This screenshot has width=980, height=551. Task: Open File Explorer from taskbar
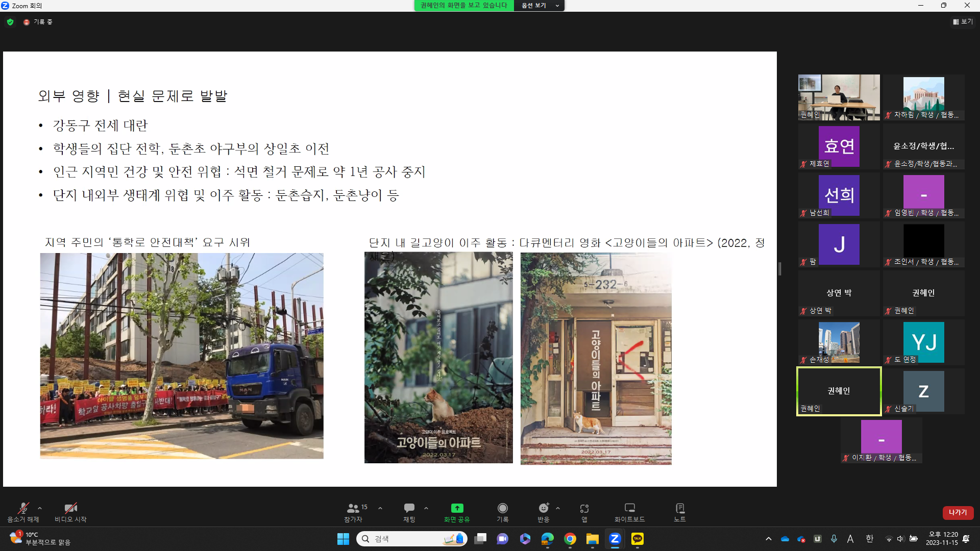coord(593,539)
